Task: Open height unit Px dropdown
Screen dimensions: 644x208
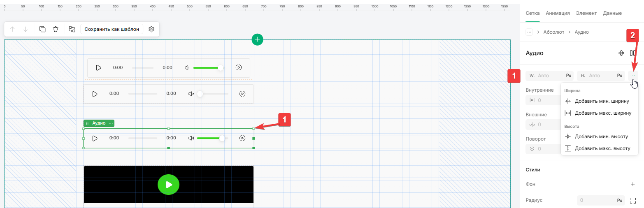Action: (619, 76)
